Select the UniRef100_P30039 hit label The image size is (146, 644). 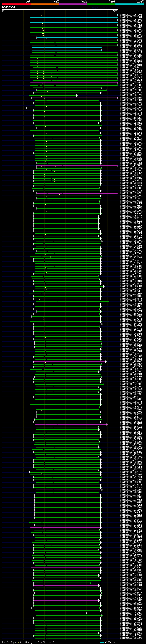(131, 158)
